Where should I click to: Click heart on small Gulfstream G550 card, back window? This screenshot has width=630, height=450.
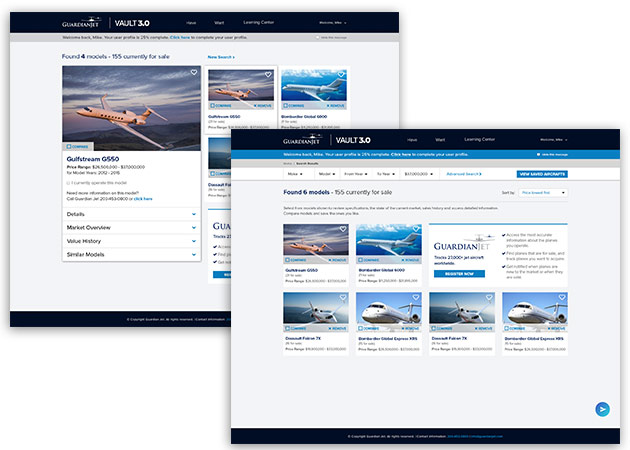268,75
